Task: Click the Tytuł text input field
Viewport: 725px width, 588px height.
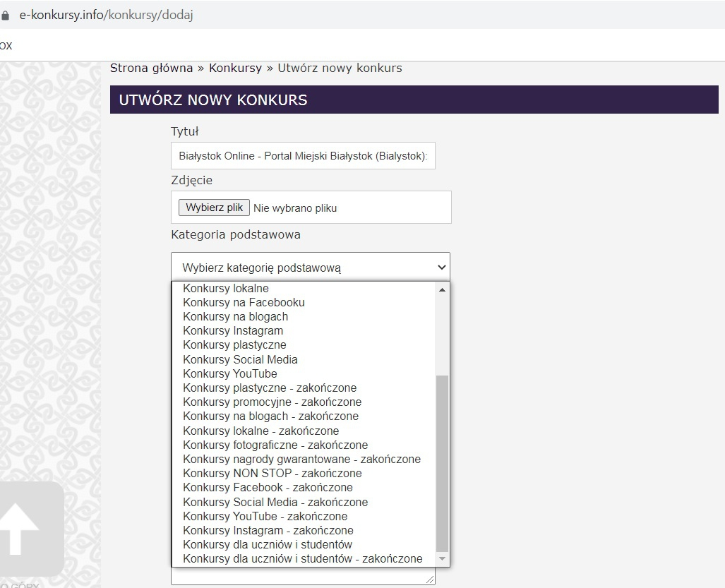Action: 303,155
